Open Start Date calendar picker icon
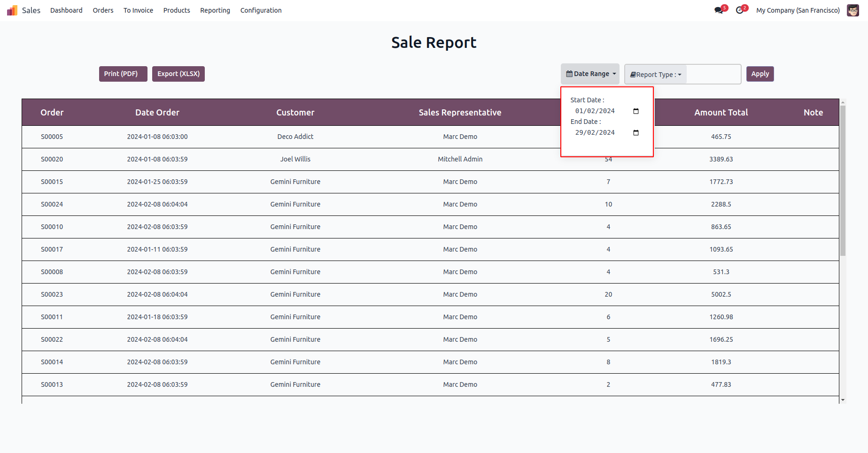Screen dimensions: 868x453 pos(636,111)
